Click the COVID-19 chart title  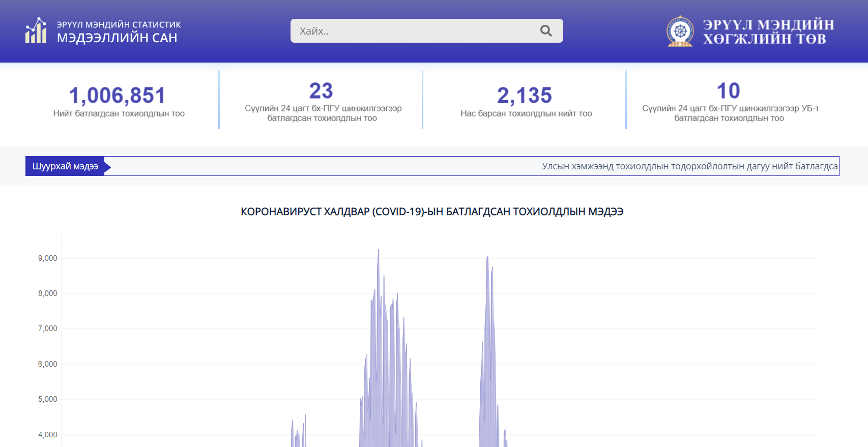click(432, 212)
